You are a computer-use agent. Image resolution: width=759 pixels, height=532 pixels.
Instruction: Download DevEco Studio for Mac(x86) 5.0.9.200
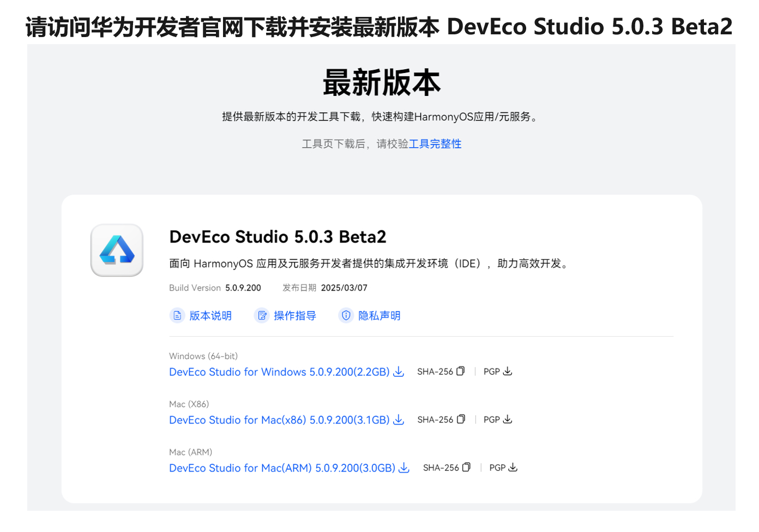click(x=279, y=420)
